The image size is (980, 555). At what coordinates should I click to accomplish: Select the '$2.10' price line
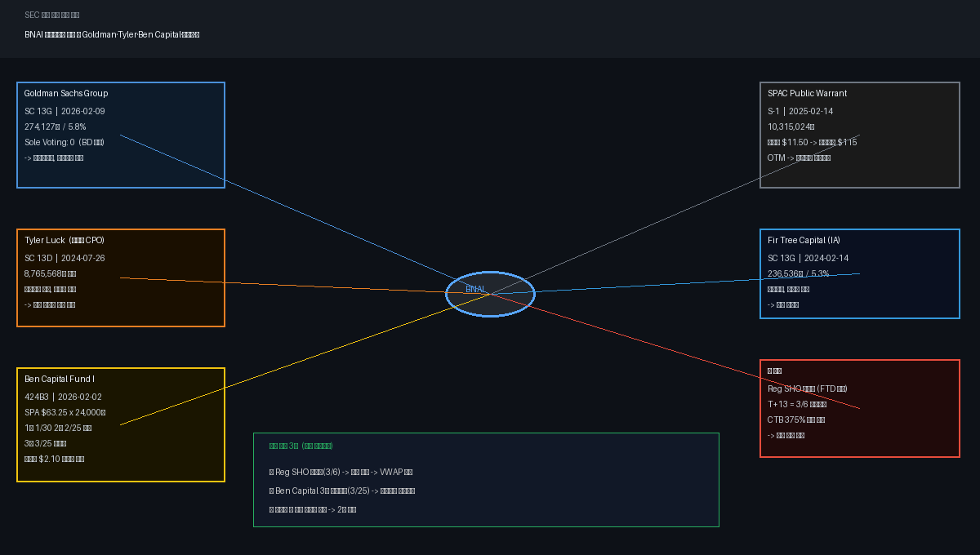pos(55,459)
